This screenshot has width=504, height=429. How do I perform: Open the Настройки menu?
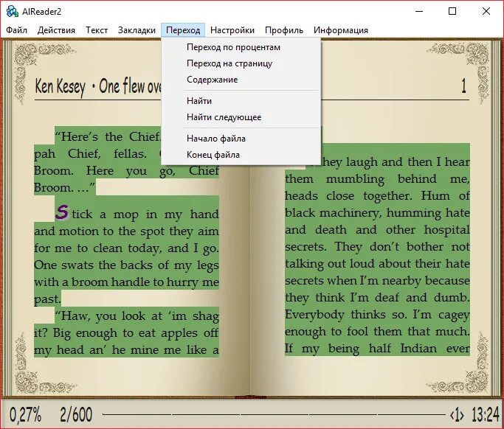pyautogui.click(x=232, y=30)
